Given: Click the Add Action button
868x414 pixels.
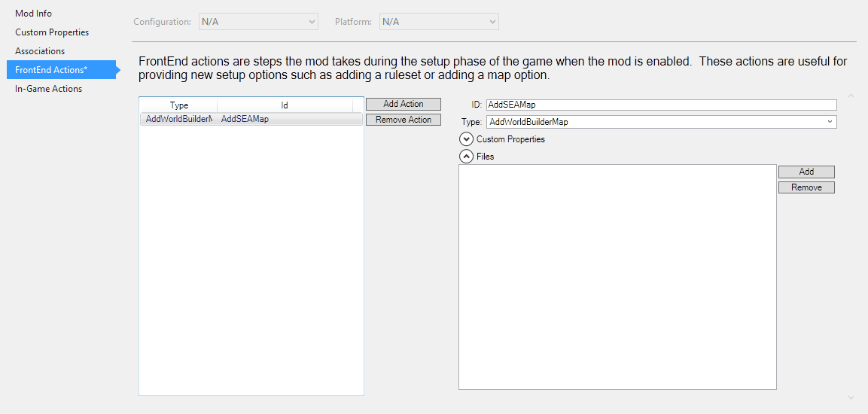Looking at the screenshot, I should coord(403,104).
